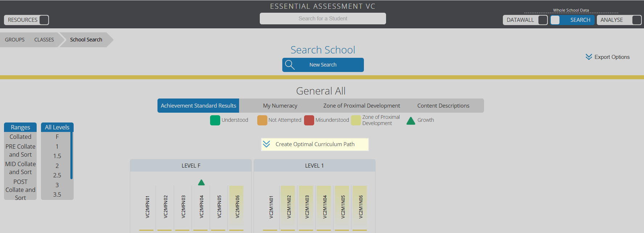Select level 1 in levels list
644x233 pixels.
pos(57,146)
